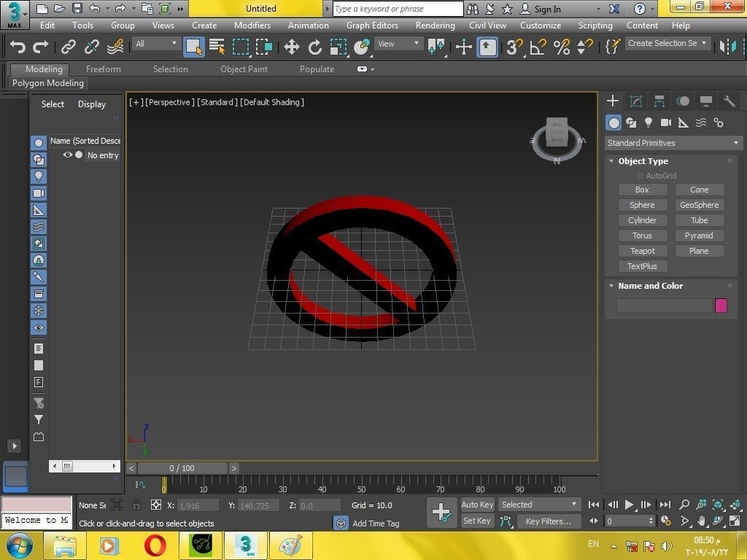The image size is (747, 560).
Task: Open the Create Selection Set dropdown
Action: pos(667,43)
